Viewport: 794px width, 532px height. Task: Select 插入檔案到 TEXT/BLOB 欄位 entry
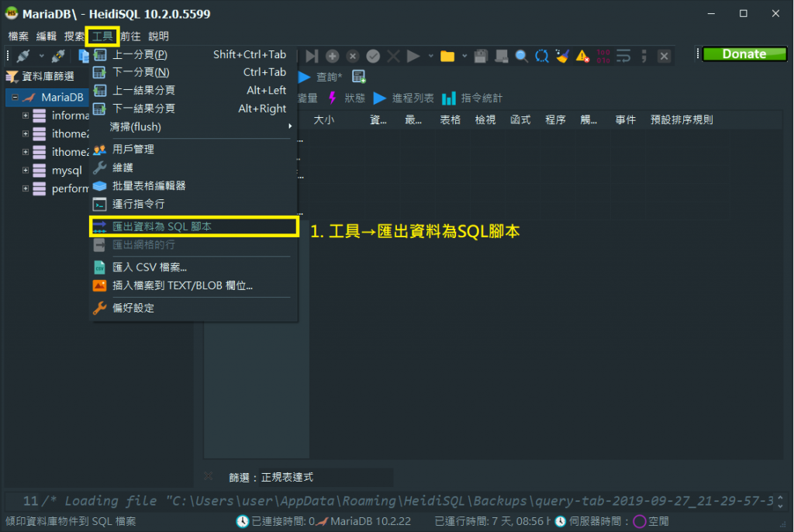pos(192,285)
